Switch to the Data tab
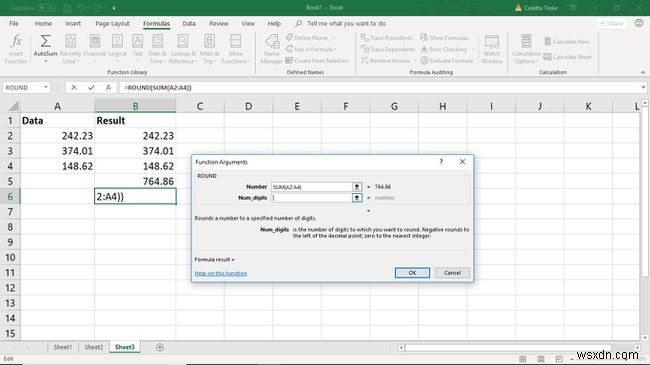Image resolution: width=650 pixels, height=365 pixels. coord(189,24)
